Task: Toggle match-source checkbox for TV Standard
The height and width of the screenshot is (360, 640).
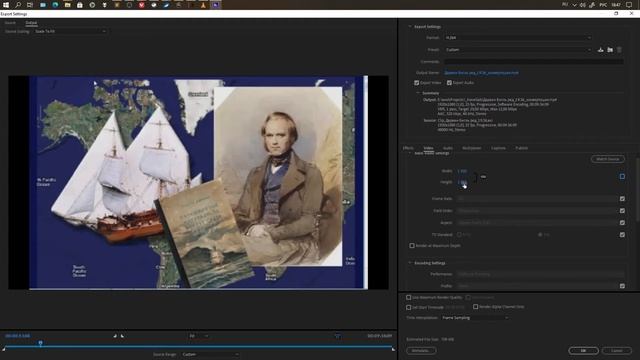Action: coord(622,235)
